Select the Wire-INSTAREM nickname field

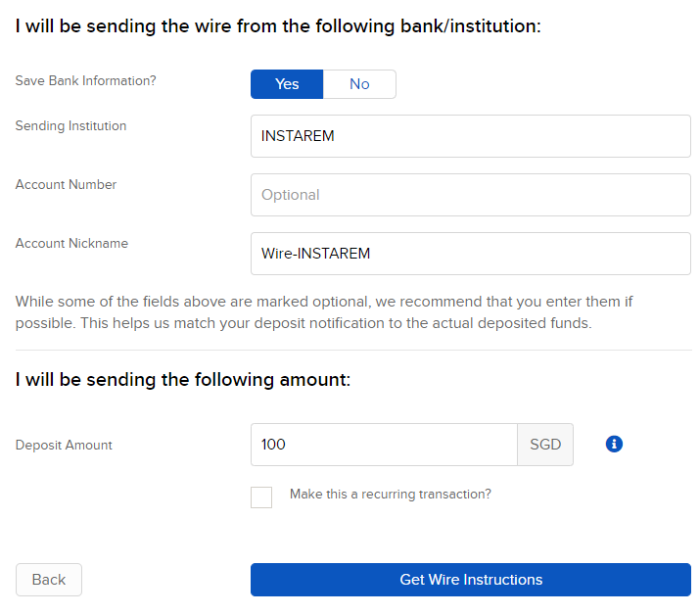471,254
